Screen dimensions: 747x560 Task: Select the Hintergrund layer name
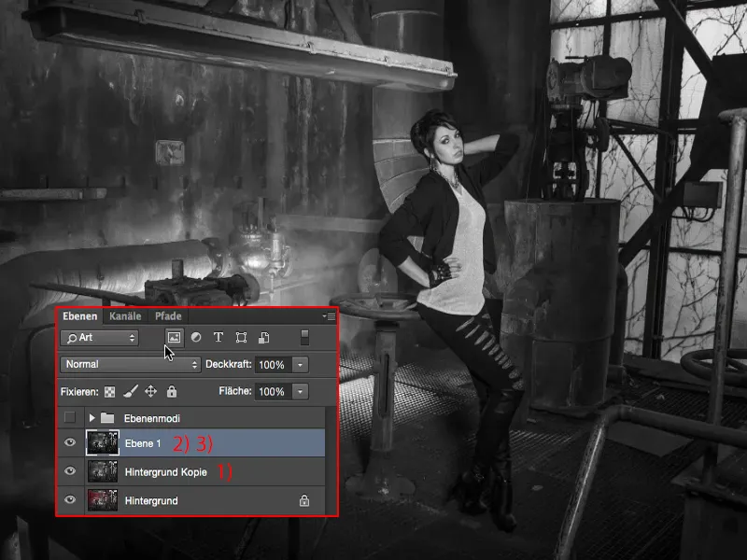[151, 500]
